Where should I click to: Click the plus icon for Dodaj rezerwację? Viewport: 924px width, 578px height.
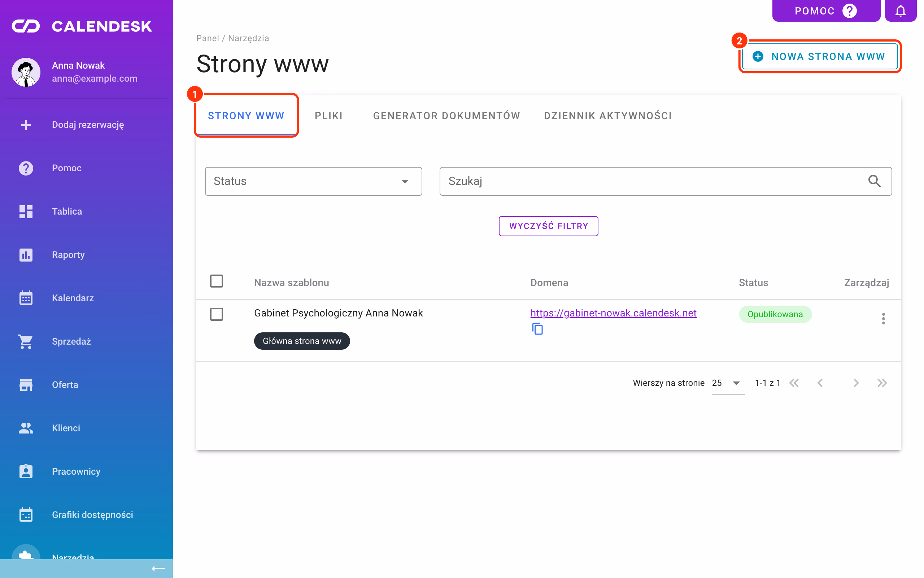click(x=26, y=125)
